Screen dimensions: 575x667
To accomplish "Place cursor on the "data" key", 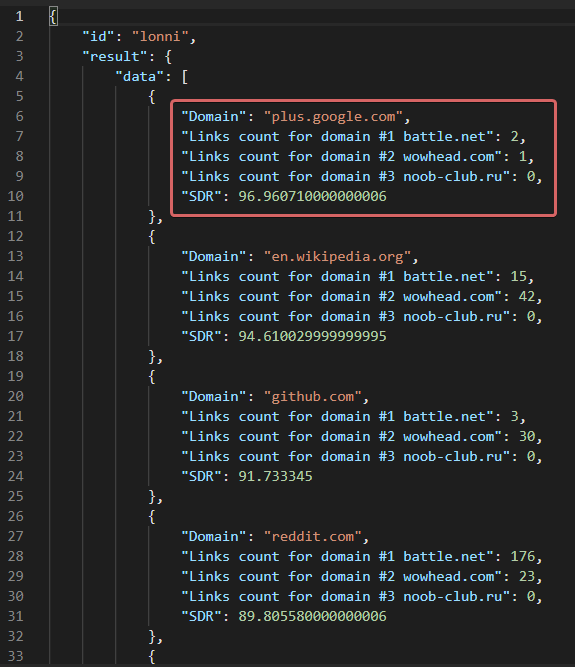I will [140, 76].
